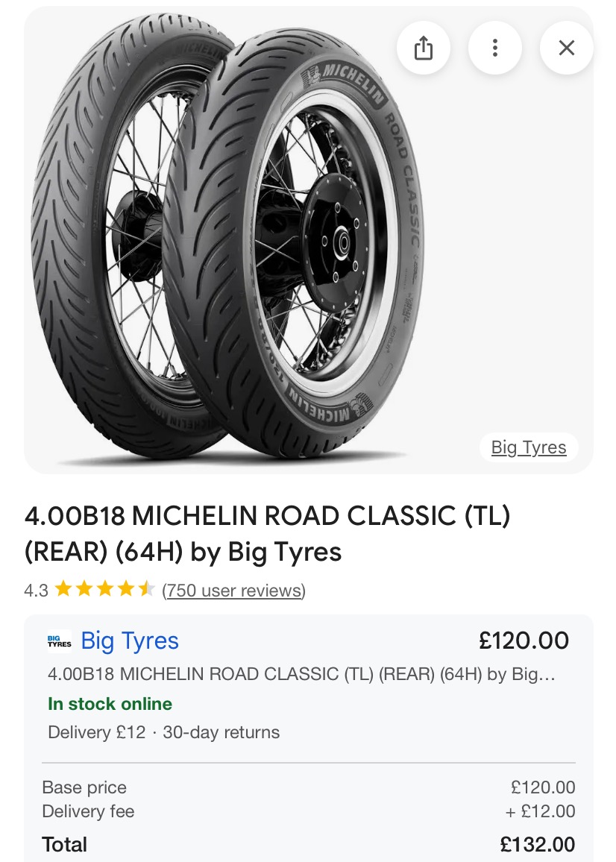Click the 4.3 rating score number

(36, 591)
